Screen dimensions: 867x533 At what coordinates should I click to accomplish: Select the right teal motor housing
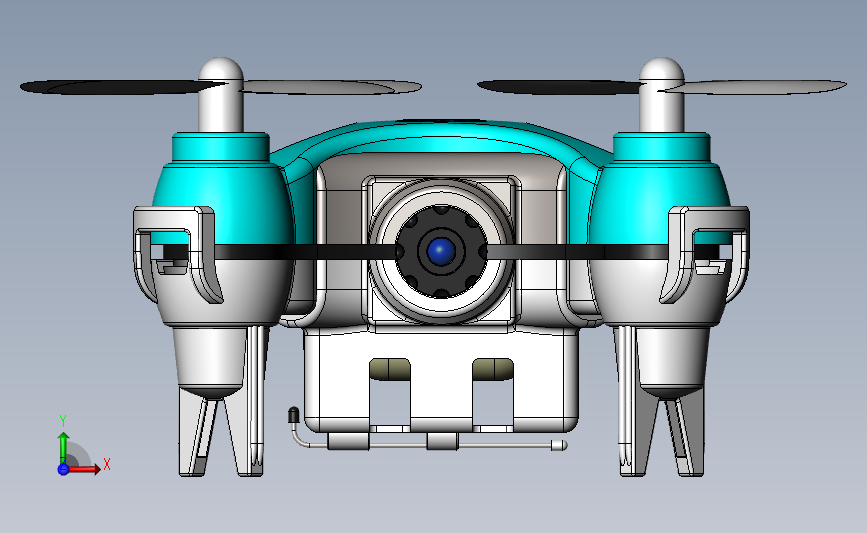[661, 188]
